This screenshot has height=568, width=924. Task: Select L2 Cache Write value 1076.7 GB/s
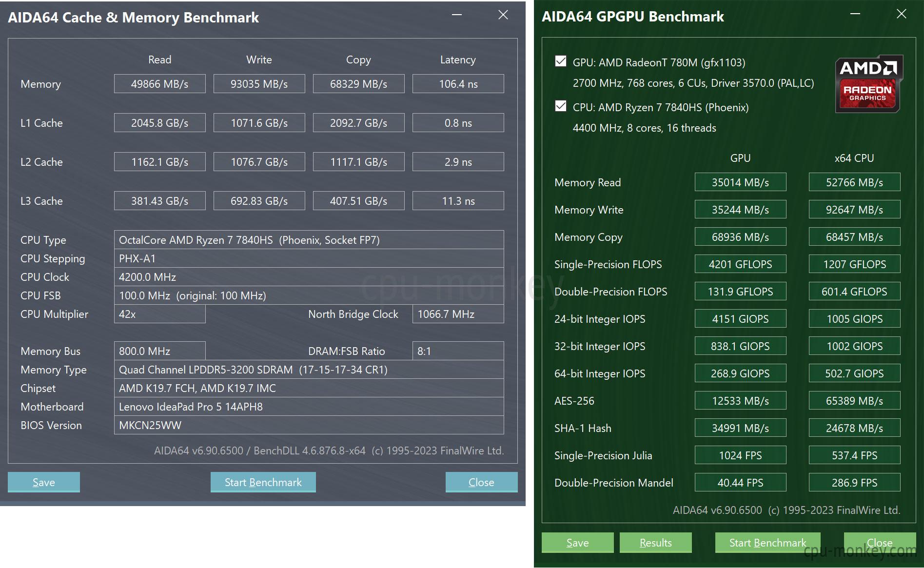tap(259, 162)
